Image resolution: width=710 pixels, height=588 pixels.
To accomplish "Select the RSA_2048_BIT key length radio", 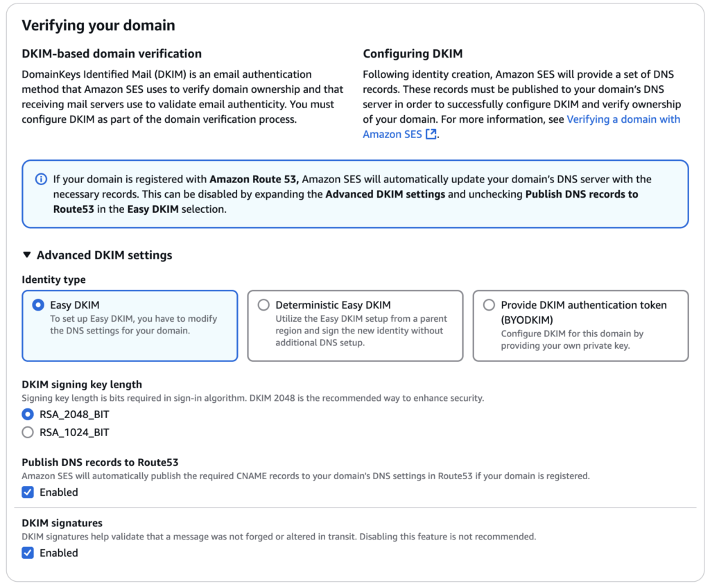I will tap(28, 415).
